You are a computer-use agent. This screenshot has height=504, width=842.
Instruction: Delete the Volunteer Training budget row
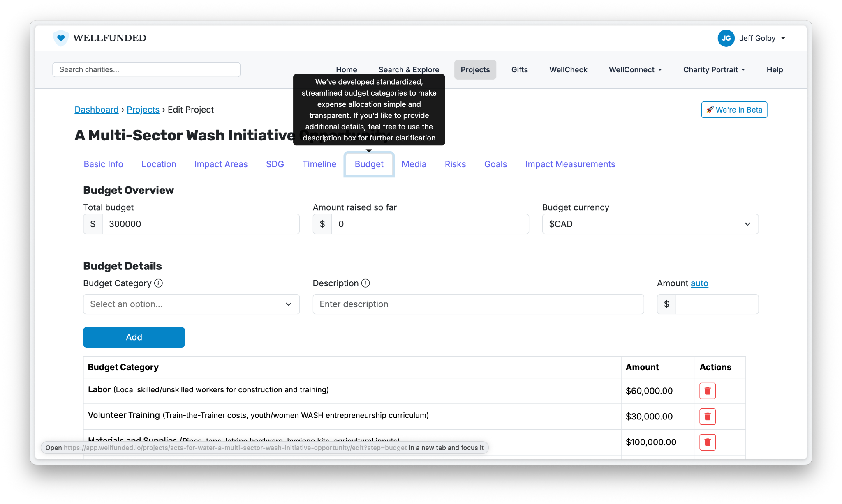pos(707,416)
